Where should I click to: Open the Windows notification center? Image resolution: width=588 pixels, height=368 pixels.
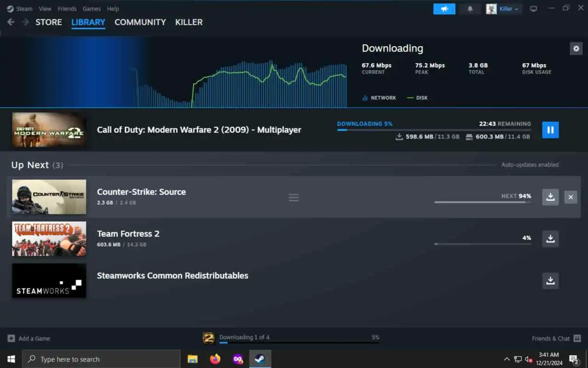point(574,359)
